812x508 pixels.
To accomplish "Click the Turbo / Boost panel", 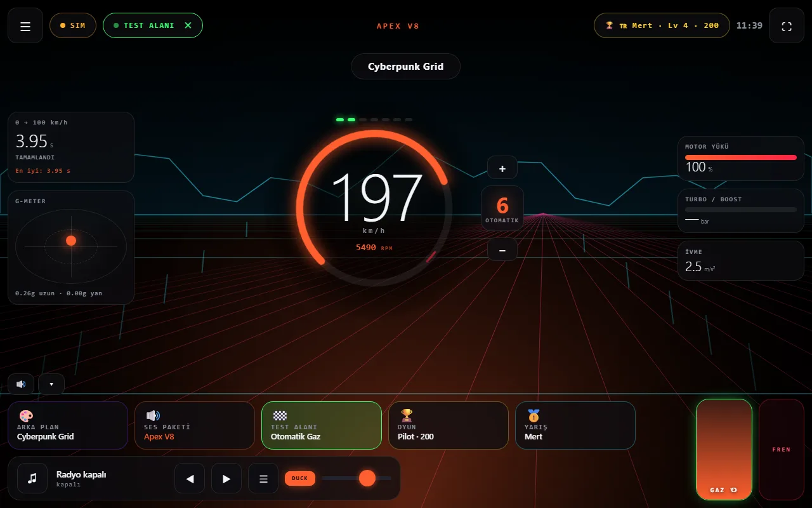I will click(x=741, y=211).
